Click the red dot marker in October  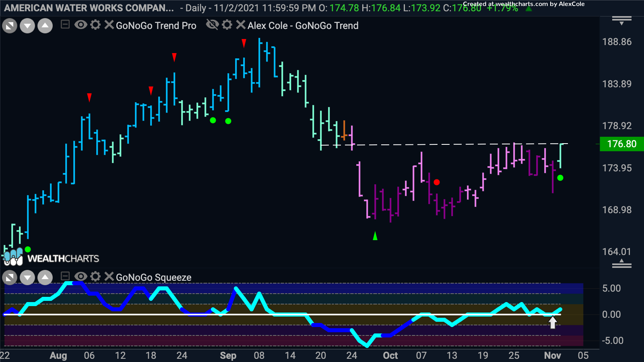click(437, 182)
